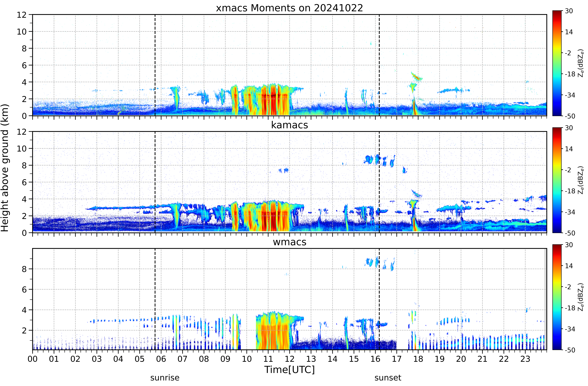Click the 'Time[UTC]' axis label

click(290, 370)
